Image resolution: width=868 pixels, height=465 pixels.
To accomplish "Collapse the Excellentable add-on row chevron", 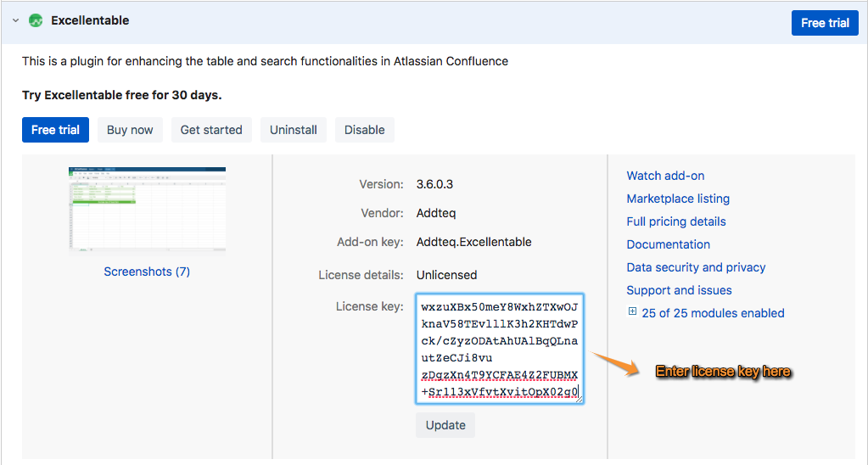I will (15, 20).
